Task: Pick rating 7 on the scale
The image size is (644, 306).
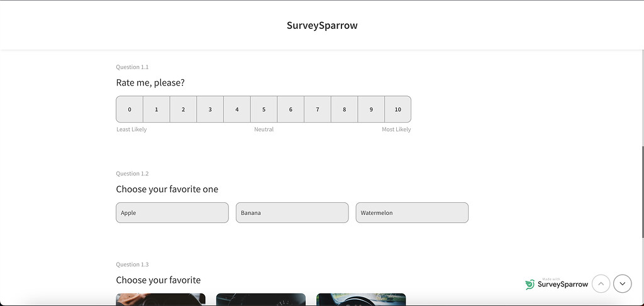Action: (x=318, y=109)
